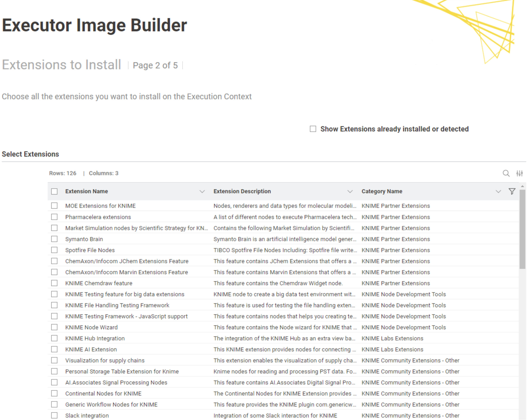Click the column filter funnel icon
Image resolution: width=528 pixels, height=420 pixels.
point(512,191)
